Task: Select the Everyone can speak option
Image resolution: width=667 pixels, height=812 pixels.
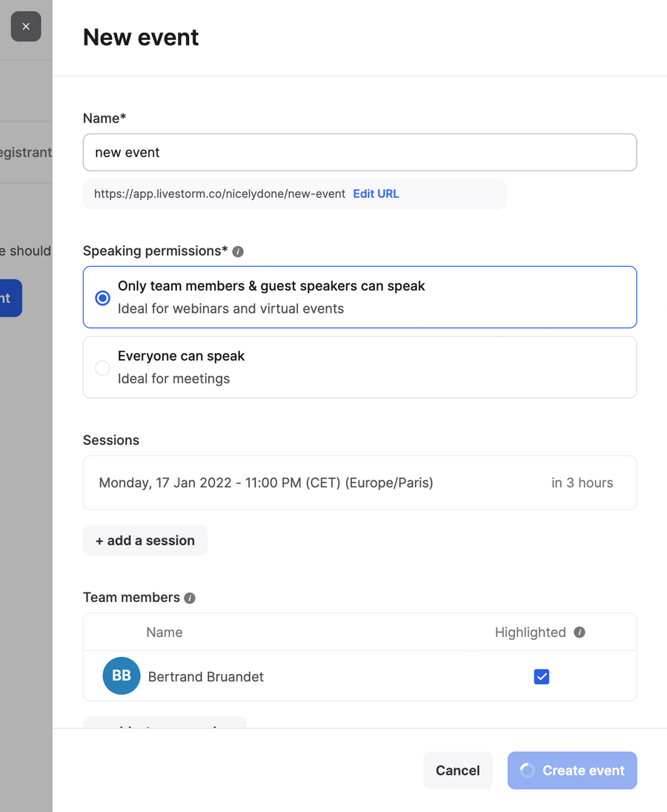Action: pos(102,368)
